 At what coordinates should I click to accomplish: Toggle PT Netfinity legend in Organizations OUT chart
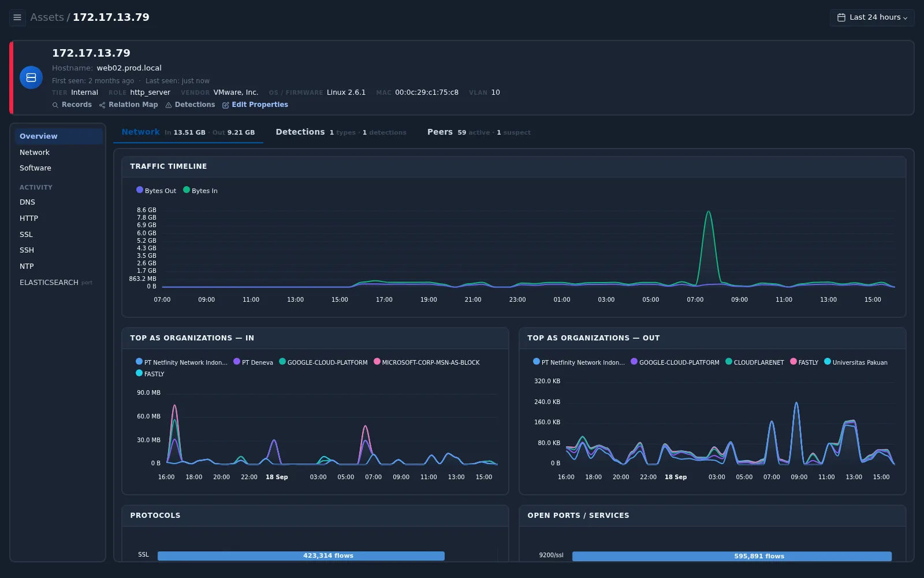[579, 362]
